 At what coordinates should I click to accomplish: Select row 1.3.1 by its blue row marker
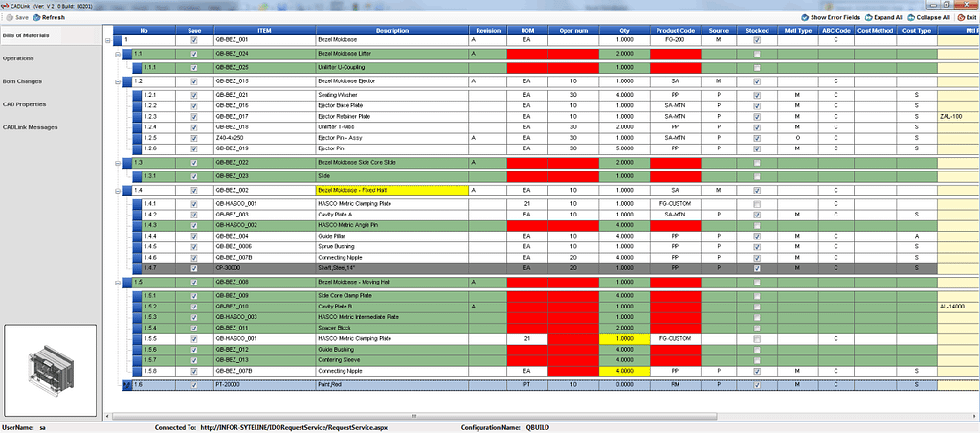coord(137,176)
